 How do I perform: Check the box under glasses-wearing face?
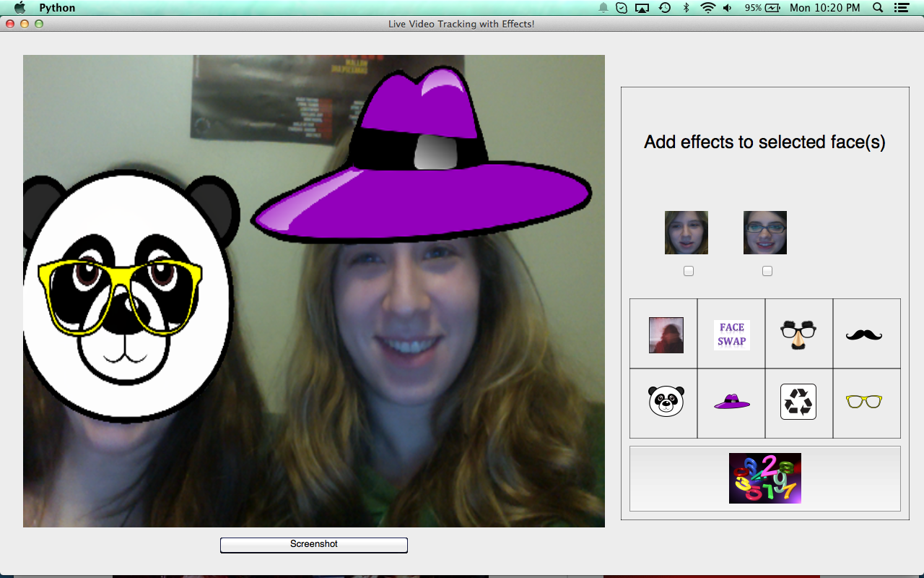[x=767, y=271]
